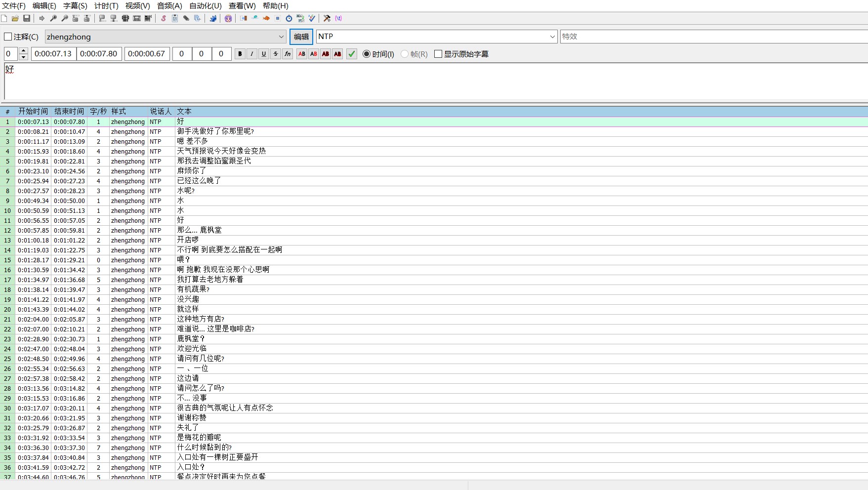Open 视频(V) menu

click(137, 6)
